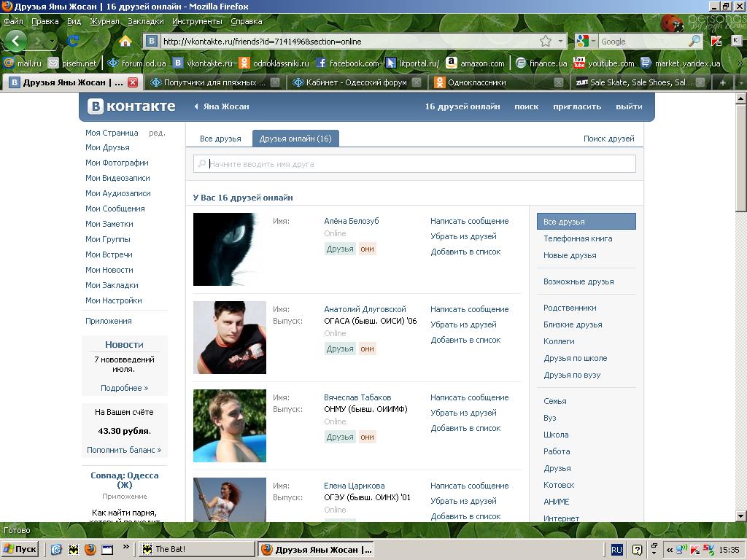Image resolution: width=747 pixels, height=560 pixels.
Task: Open the amazon.com bookmark
Action: (x=476, y=63)
